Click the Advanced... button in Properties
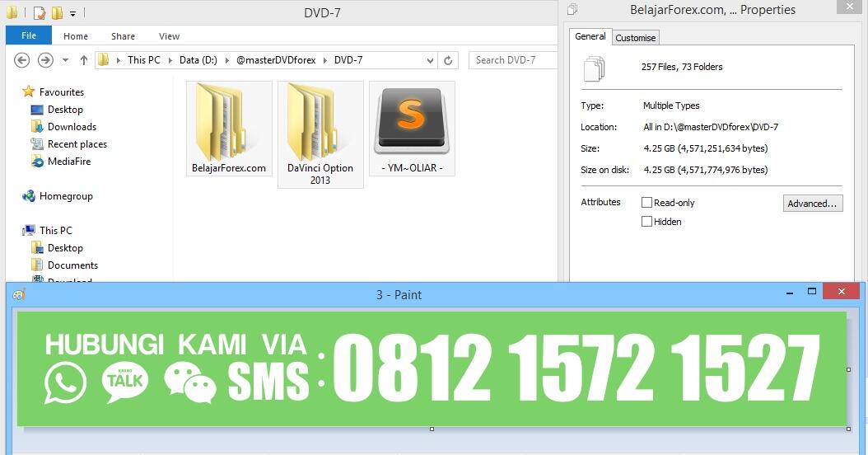 813,204
